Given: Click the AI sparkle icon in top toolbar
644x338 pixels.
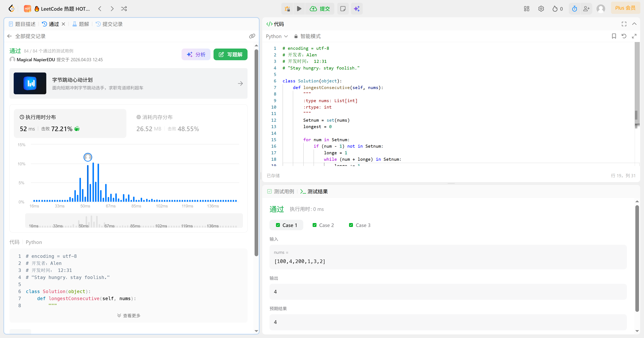Looking at the screenshot, I should [356, 9].
